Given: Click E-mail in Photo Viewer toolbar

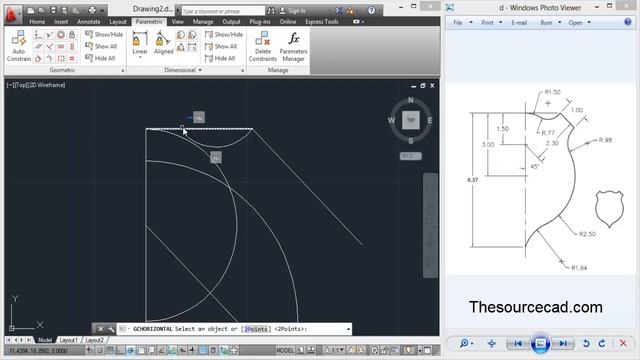Looking at the screenshot, I should pos(519,22).
